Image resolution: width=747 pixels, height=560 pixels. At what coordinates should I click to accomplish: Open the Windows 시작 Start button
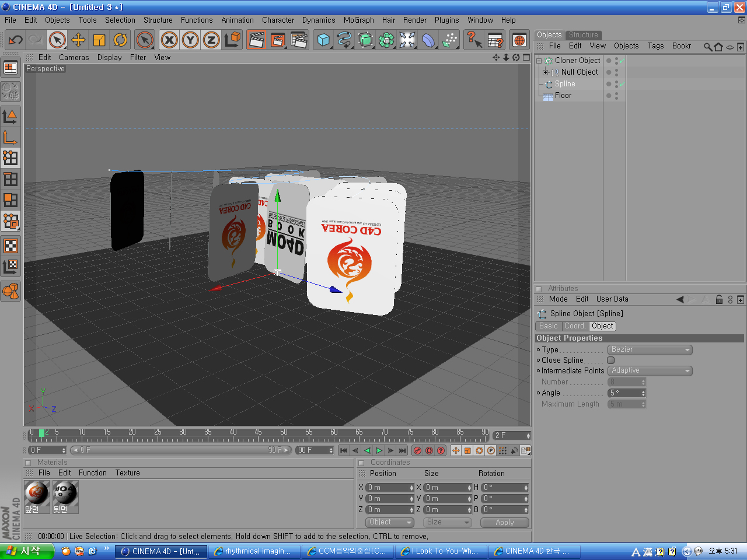coord(27,551)
